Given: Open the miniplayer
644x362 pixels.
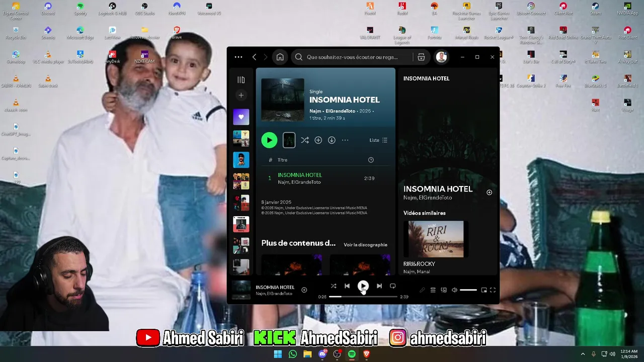Looking at the screenshot, I should coord(484,290).
